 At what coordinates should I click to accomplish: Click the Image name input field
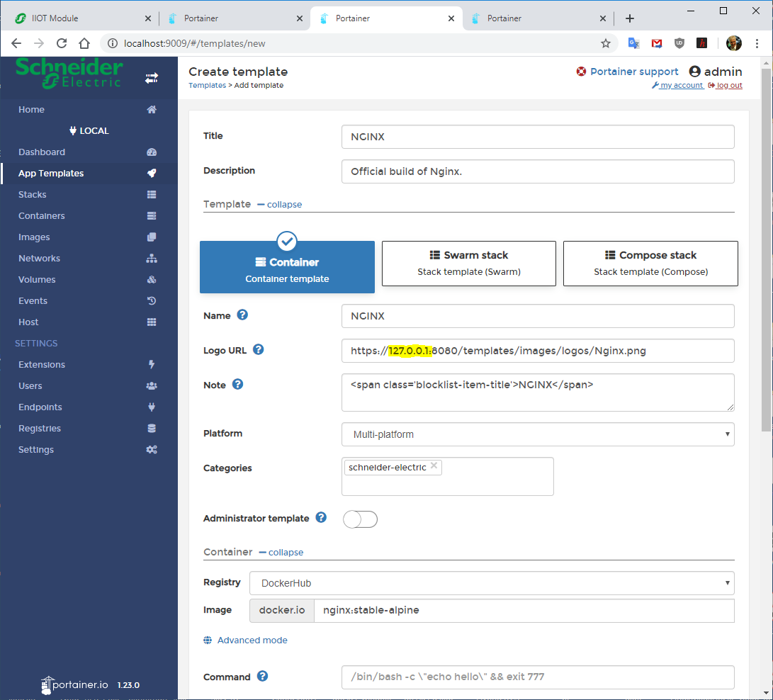pos(524,610)
